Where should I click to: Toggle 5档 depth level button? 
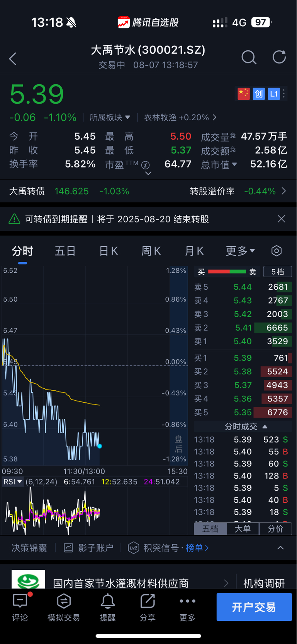coord(277,272)
